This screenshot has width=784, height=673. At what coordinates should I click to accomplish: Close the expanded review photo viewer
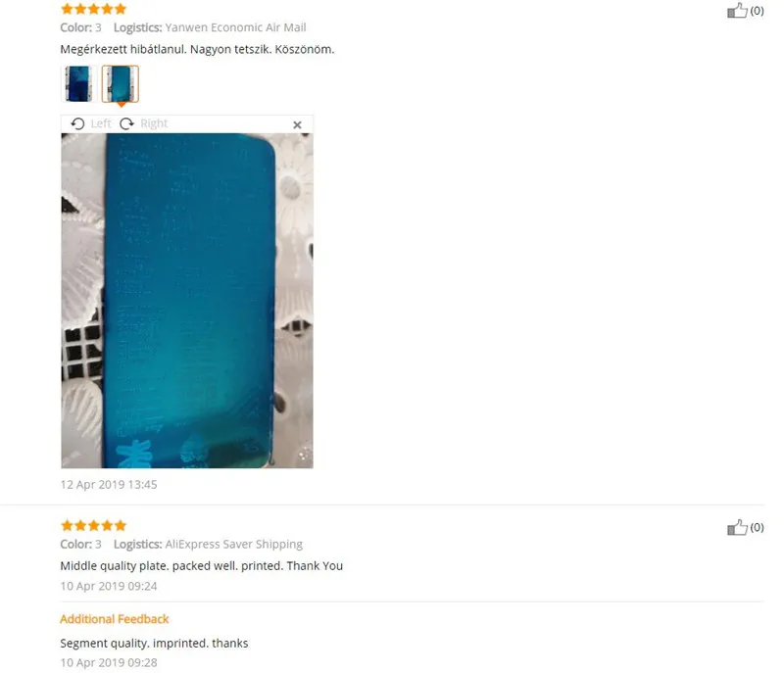(297, 125)
